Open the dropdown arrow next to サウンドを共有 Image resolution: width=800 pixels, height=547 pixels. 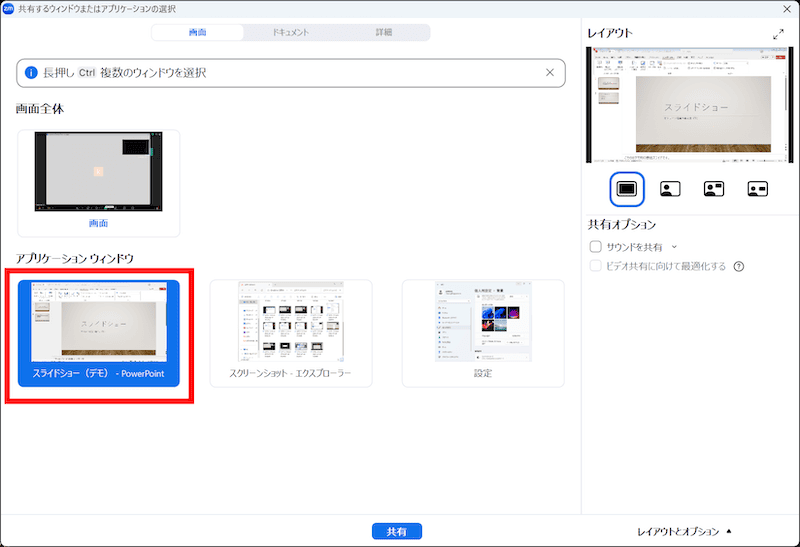pyautogui.click(x=674, y=246)
